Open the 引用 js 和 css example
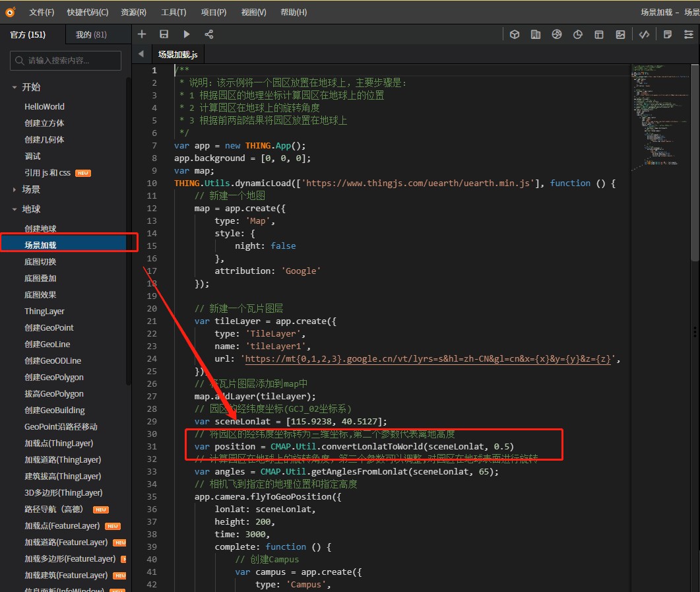Image resolution: width=700 pixels, height=592 pixels. 48,172
